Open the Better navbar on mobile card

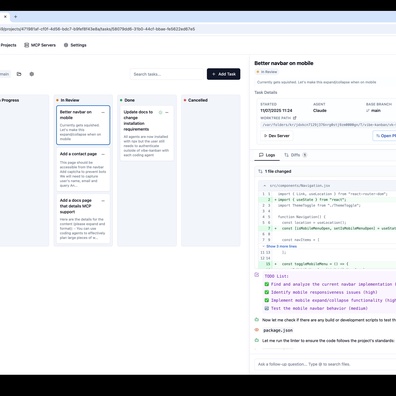83,125
